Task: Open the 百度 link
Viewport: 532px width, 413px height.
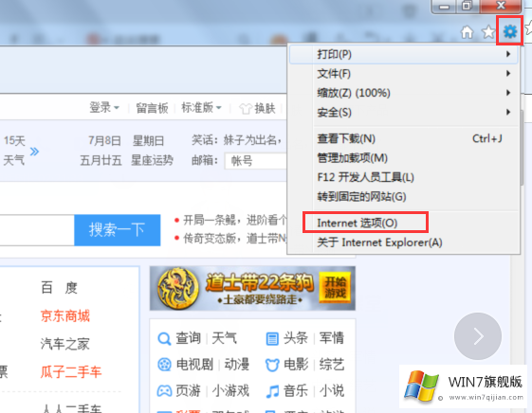Action: 60,288
